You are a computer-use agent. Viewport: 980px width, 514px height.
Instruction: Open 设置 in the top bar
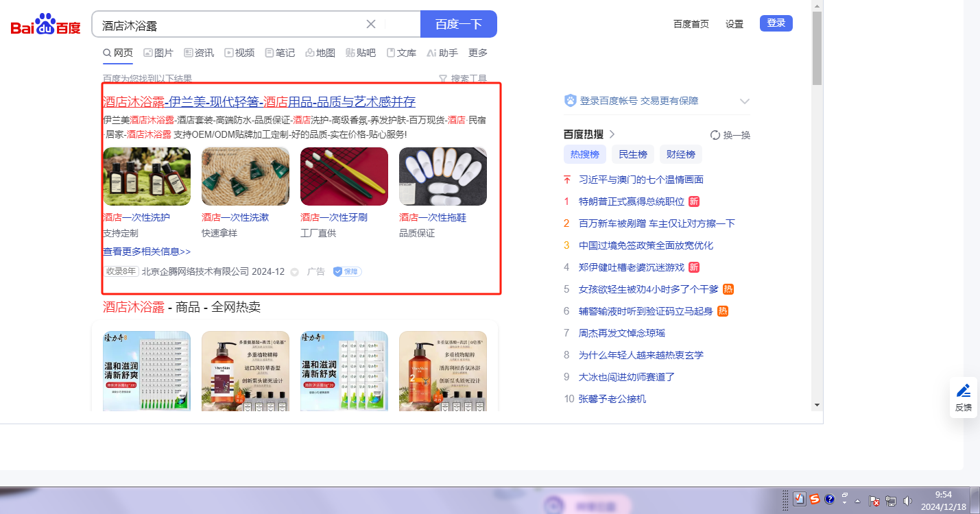tap(734, 24)
